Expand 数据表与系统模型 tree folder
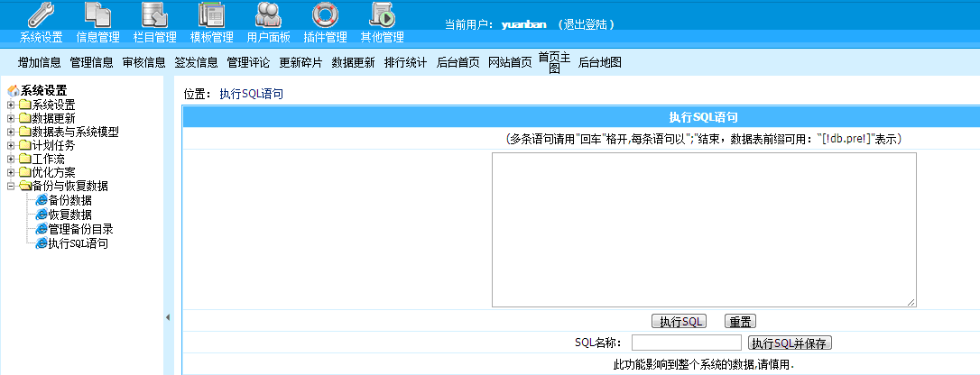Screen dimensions: 980x375 [11, 132]
